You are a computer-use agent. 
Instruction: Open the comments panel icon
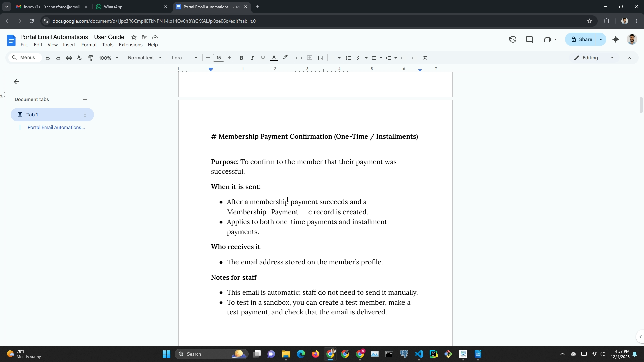click(529, 40)
